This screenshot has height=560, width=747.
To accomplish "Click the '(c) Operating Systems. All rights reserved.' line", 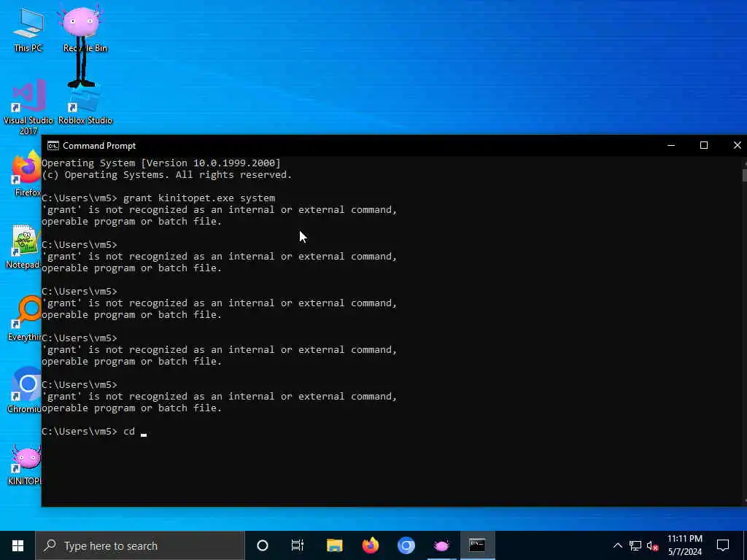I will [x=167, y=175].
